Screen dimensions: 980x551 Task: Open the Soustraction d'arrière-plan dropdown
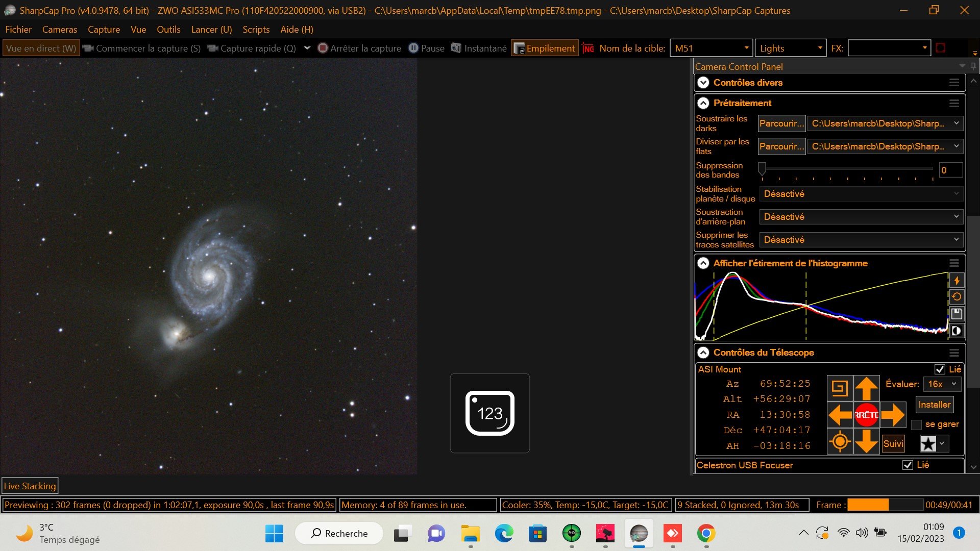(861, 217)
